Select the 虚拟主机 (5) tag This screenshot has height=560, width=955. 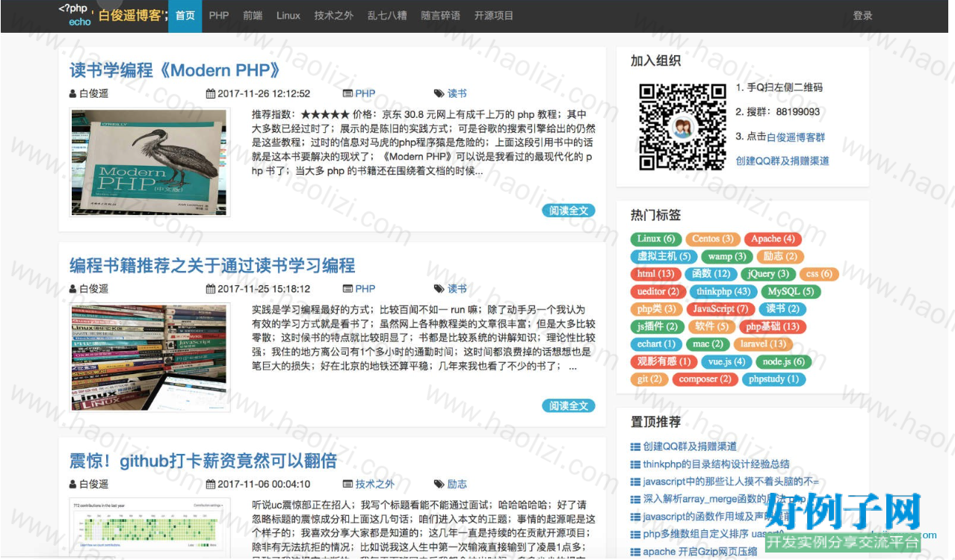pos(664,256)
